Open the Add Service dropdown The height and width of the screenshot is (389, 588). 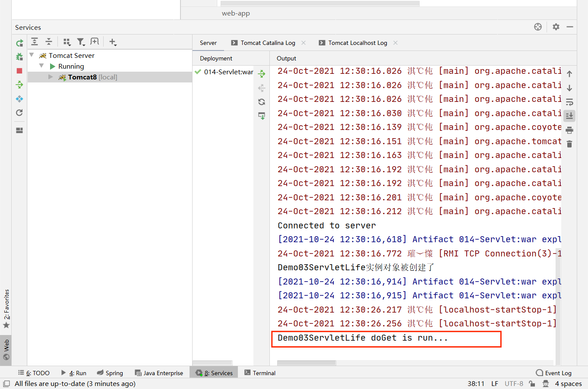[113, 42]
